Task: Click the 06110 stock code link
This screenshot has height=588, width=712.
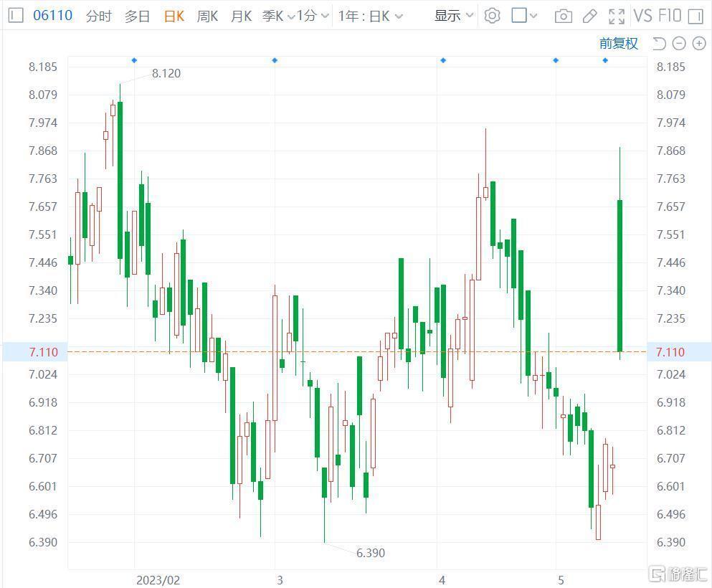Action: pos(52,16)
